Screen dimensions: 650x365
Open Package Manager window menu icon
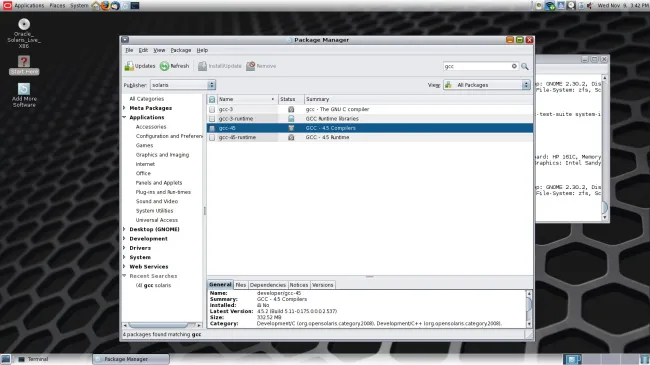point(125,40)
